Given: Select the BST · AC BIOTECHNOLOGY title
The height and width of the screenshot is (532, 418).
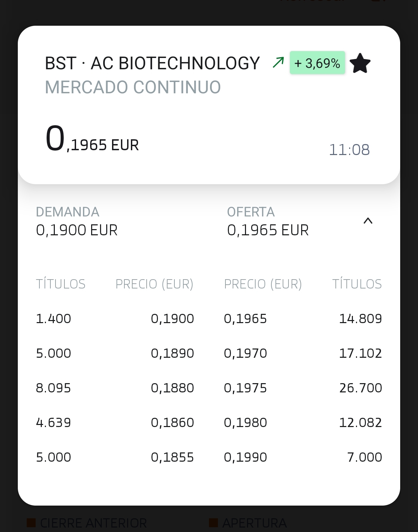Looking at the screenshot, I should click(x=152, y=63).
